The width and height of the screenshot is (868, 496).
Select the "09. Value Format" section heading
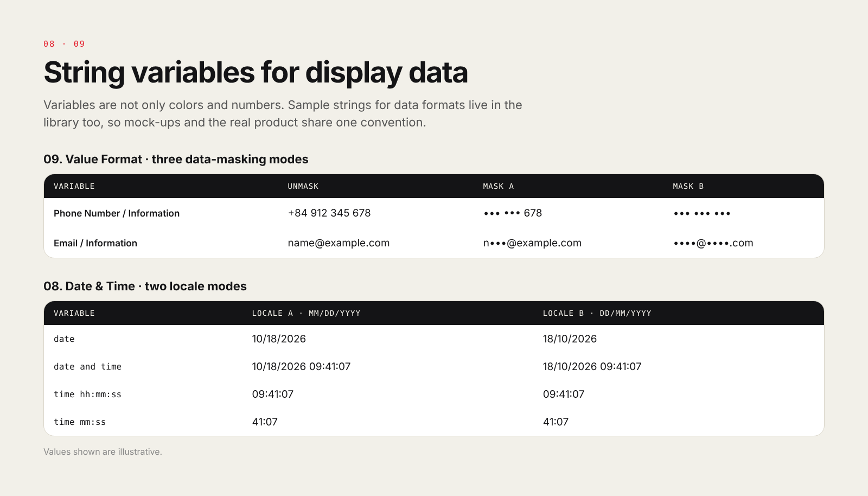tap(176, 159)
